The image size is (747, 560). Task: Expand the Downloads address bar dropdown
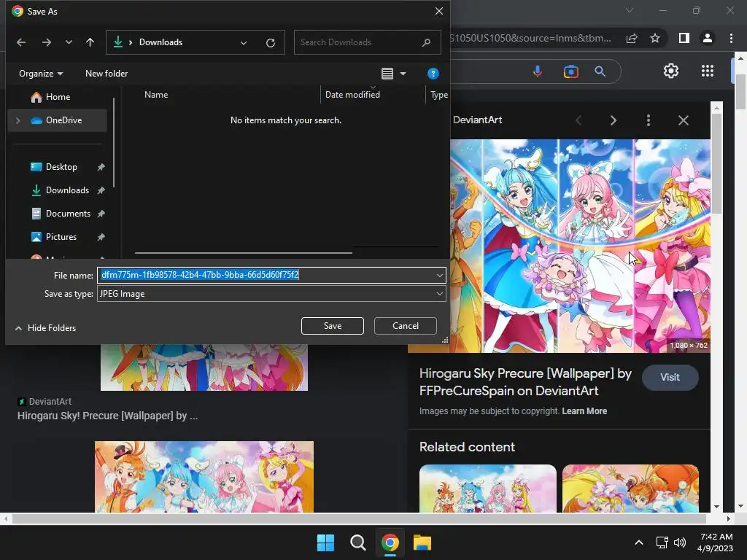click(x=244, y=43)
